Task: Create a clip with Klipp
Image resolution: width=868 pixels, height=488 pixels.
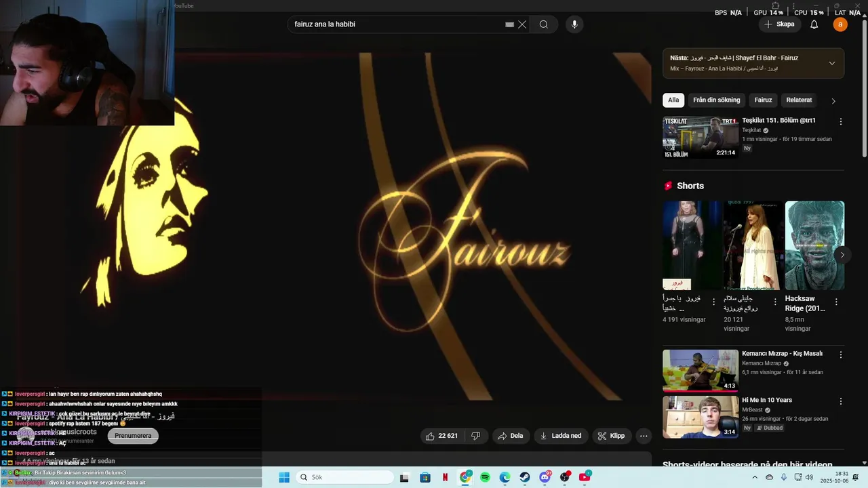Action: (611, 436)
